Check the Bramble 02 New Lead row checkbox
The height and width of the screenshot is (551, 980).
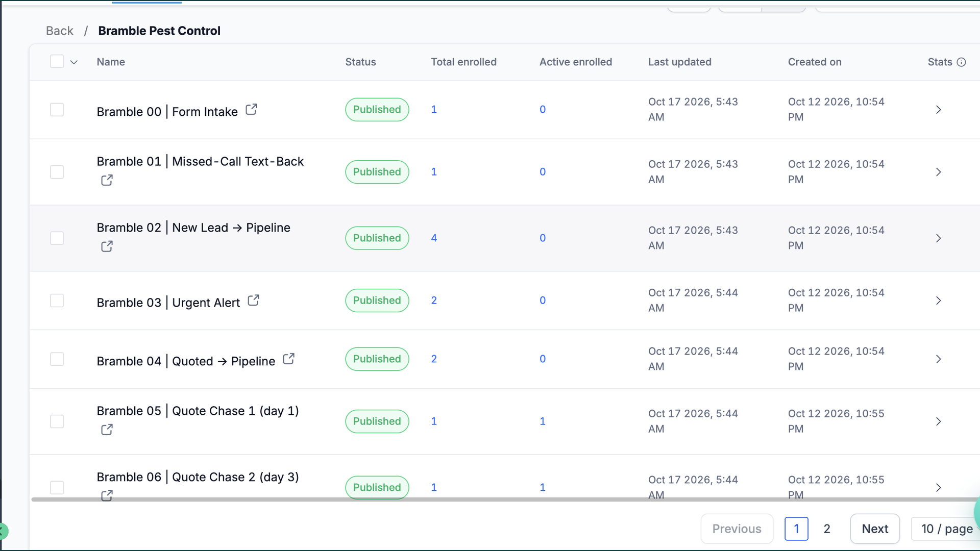[57, 238]
